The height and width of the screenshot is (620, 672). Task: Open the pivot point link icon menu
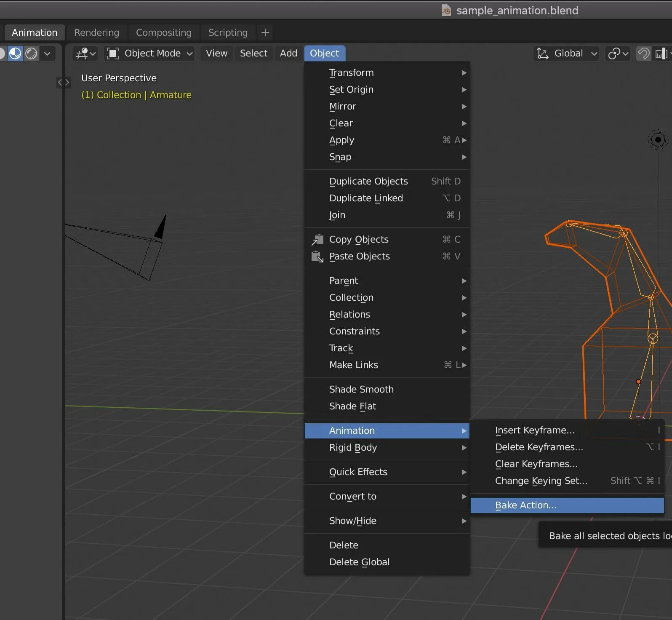[618, 53]
